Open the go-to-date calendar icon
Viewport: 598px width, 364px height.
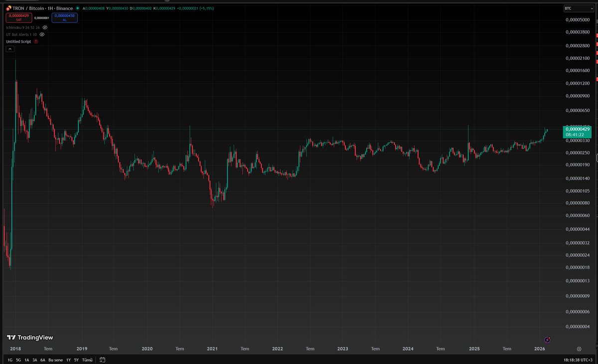click(x=102, y=360)
